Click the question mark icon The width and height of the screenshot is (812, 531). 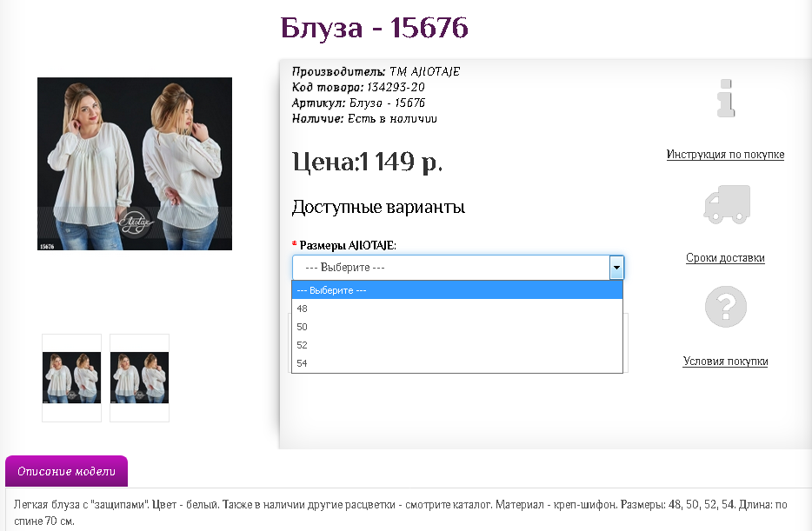726,307
